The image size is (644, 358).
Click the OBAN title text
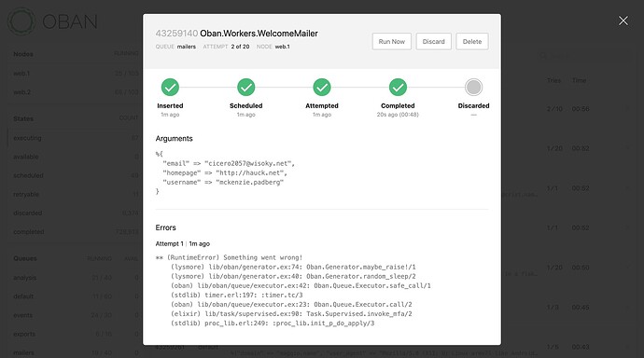tap(70, 21)
